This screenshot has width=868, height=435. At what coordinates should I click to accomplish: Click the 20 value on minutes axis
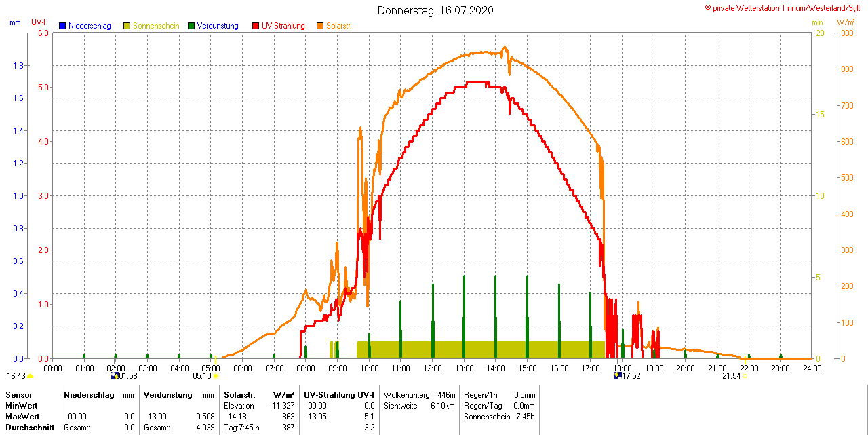click(x=820, y=33)
